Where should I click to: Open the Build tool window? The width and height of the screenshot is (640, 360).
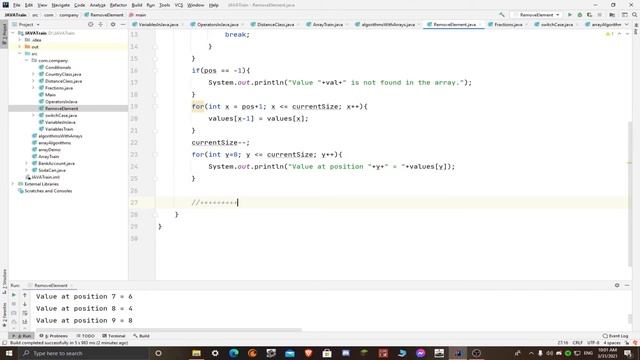142,336
